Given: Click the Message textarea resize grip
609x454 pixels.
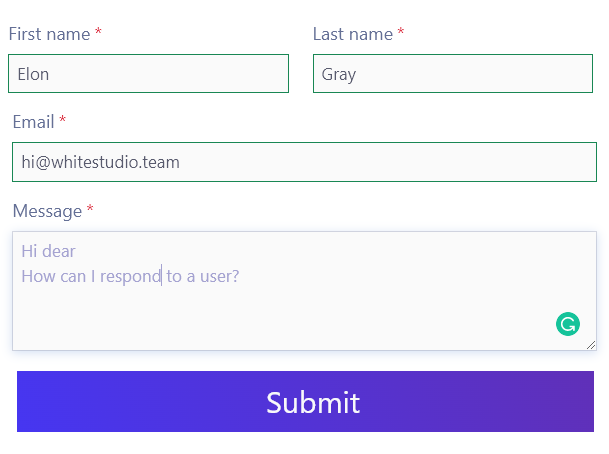Looking at the screenshot, I should click(591, 345).
